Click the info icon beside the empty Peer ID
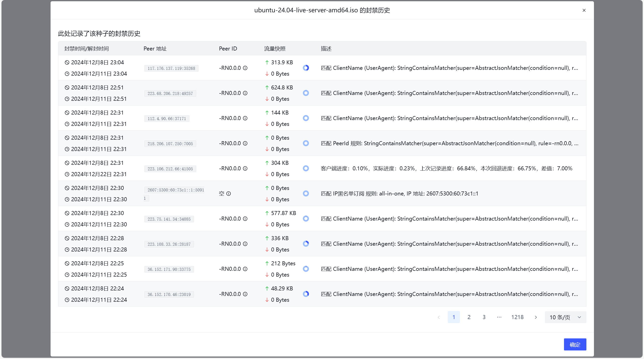The image size is (644, 359). pyautogui.click(x=228, y=194)
